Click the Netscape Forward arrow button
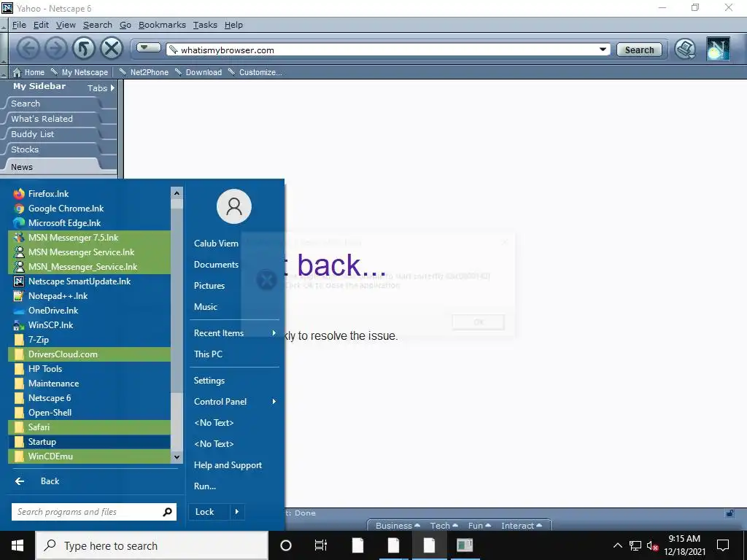Screen dimensions: 747x560 click(55, 49)
